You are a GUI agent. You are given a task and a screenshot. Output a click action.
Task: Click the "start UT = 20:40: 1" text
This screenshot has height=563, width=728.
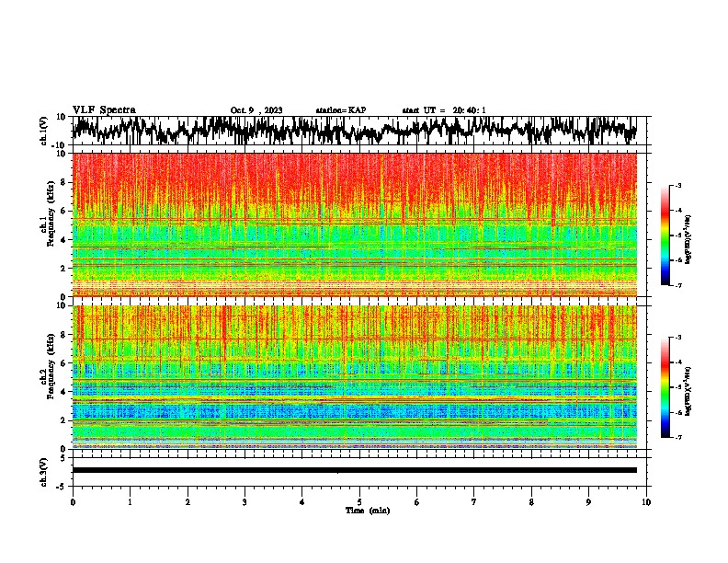click(444, 110)
